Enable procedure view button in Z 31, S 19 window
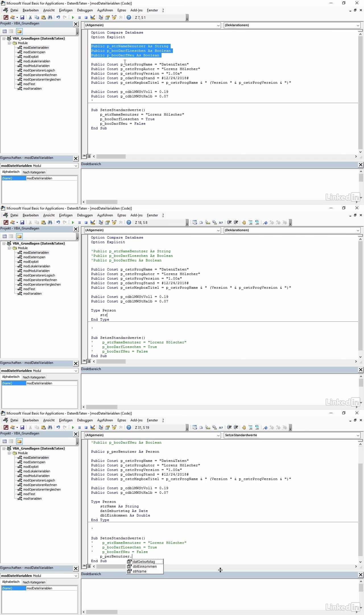The width and height of the screenshot is (364, 615). point(84,566)
